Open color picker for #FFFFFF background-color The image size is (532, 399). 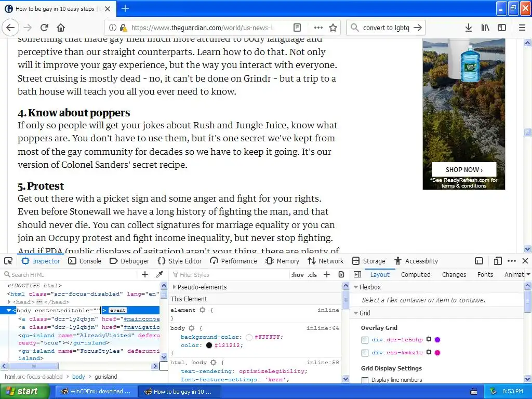click(249, 337)
